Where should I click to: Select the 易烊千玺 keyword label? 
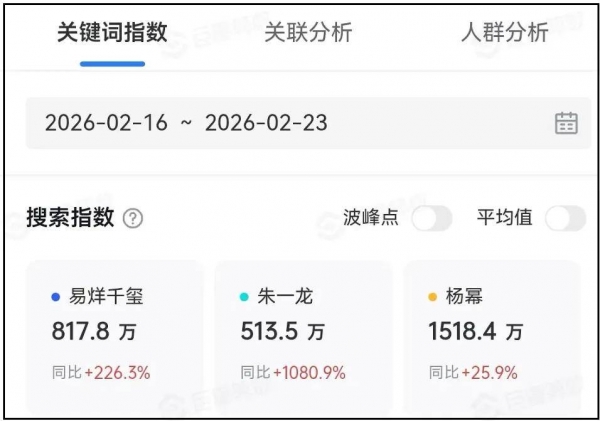click(108, 297)
